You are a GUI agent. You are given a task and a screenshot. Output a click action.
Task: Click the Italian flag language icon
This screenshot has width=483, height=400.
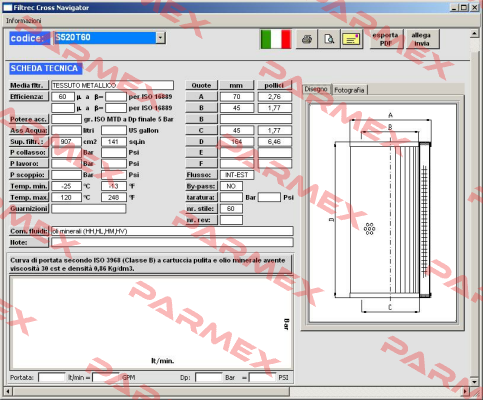coord(276,39)
